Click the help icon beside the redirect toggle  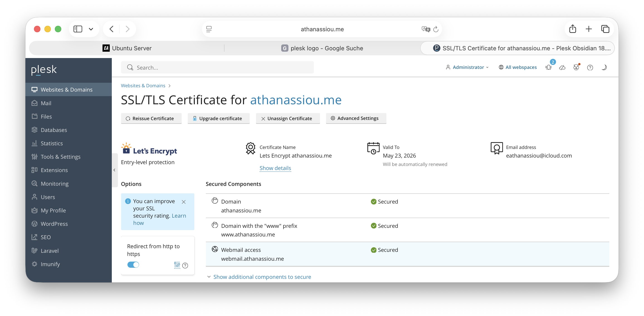click(x=185, y=265)
